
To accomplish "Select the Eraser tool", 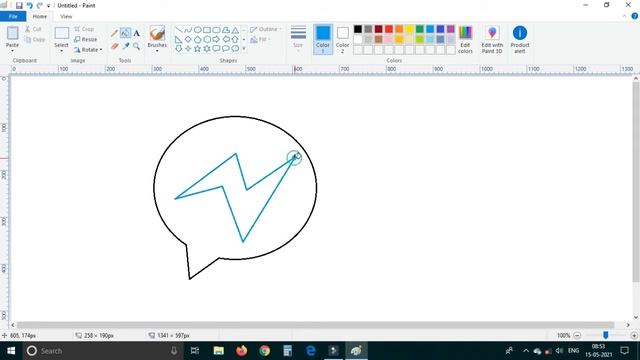I will click(x=114, y=46).
